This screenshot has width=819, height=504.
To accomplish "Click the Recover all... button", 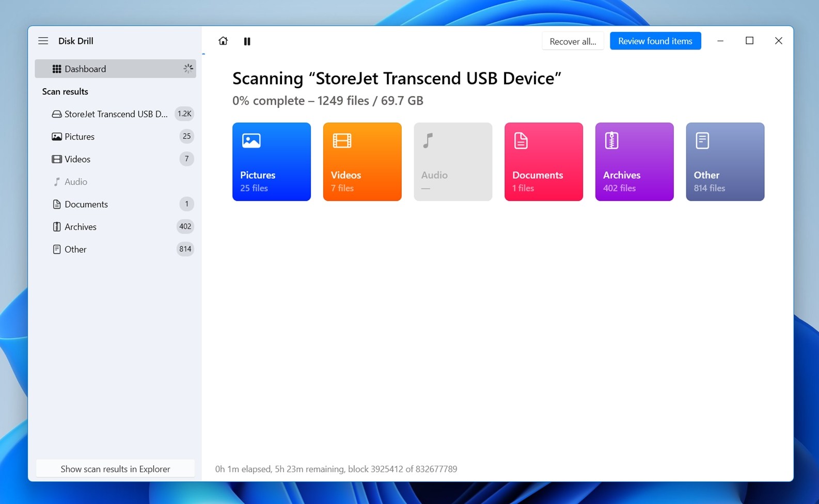I will (573, 41).
